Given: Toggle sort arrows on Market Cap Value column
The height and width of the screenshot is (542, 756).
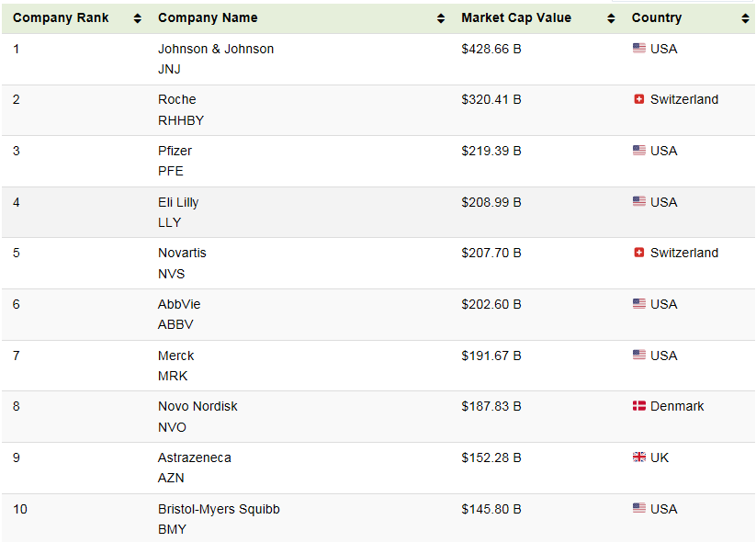Looking at the screenshot, I should [611, 18].
